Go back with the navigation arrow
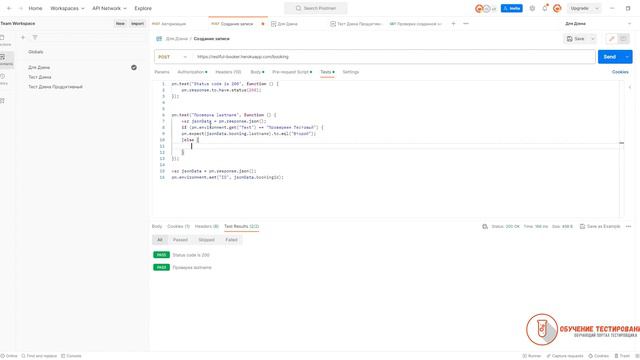This screenshot has height=360, width=640. [x=9, y=8]
